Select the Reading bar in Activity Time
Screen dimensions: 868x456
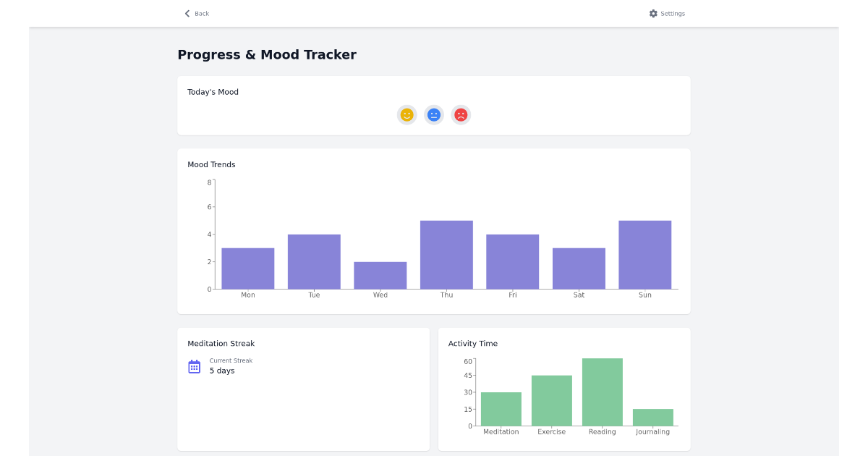tap(602, 391)
